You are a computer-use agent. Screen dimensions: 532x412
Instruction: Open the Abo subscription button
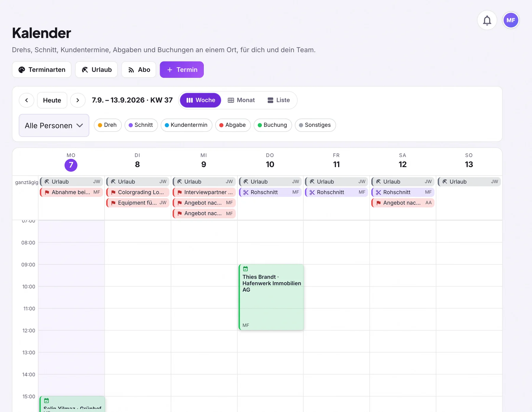(139, 70)
